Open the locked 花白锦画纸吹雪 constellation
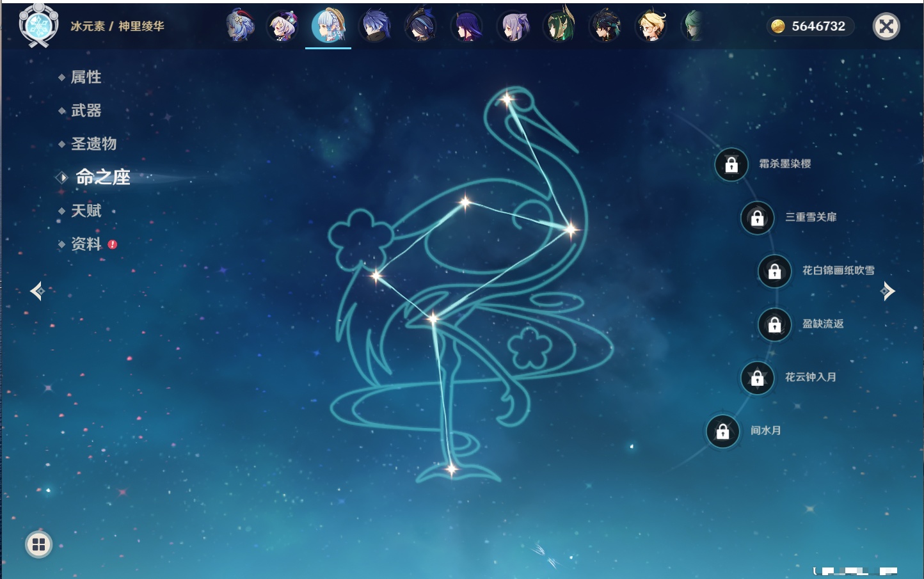The image size is (924, 579). [774, 271]
